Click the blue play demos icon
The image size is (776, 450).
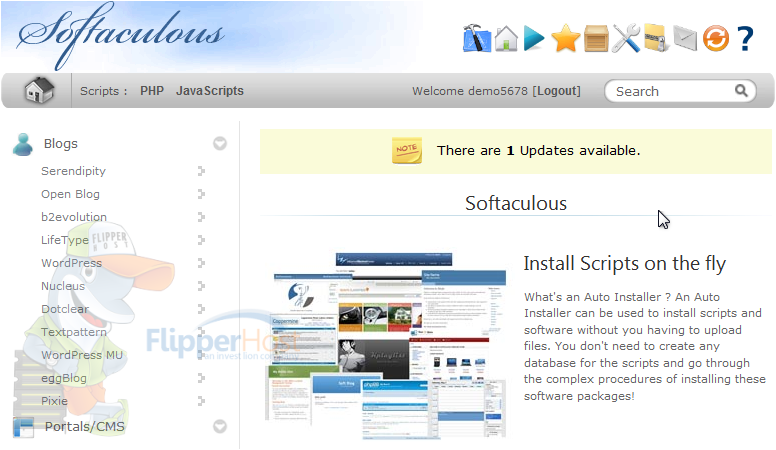coord(534,38)
